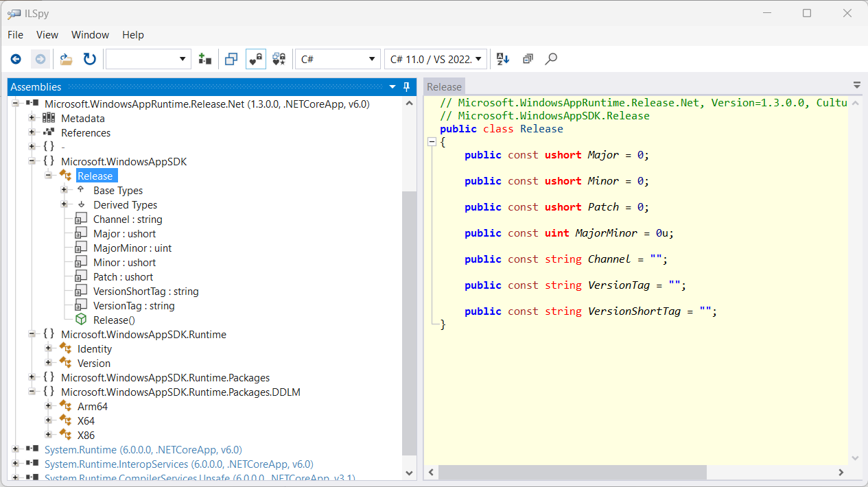Unpin the Assemblies panel with the pin icon

406,87
